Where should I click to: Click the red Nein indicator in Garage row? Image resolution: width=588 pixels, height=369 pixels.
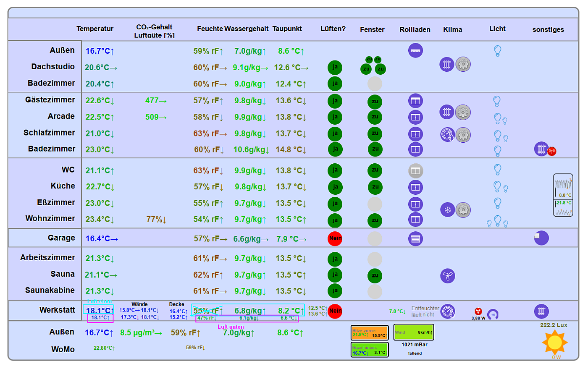pyautogui.click(x=335, y=238)
